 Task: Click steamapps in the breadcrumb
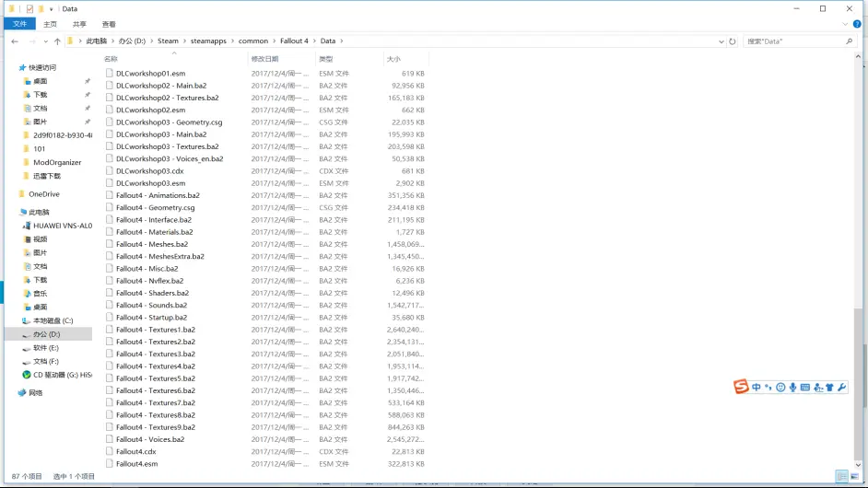point(208,41)
